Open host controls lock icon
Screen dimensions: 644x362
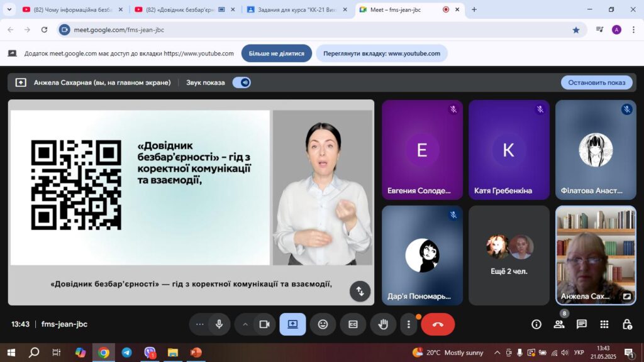coord(627,324)
